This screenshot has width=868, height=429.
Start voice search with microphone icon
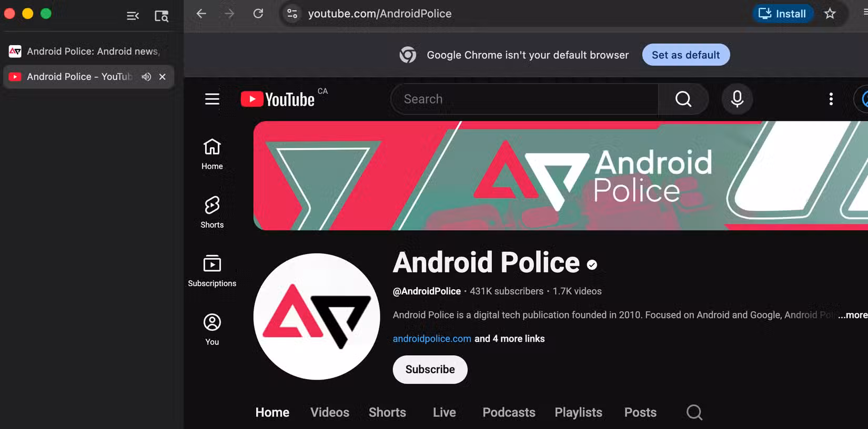click(x=737, y=99)
